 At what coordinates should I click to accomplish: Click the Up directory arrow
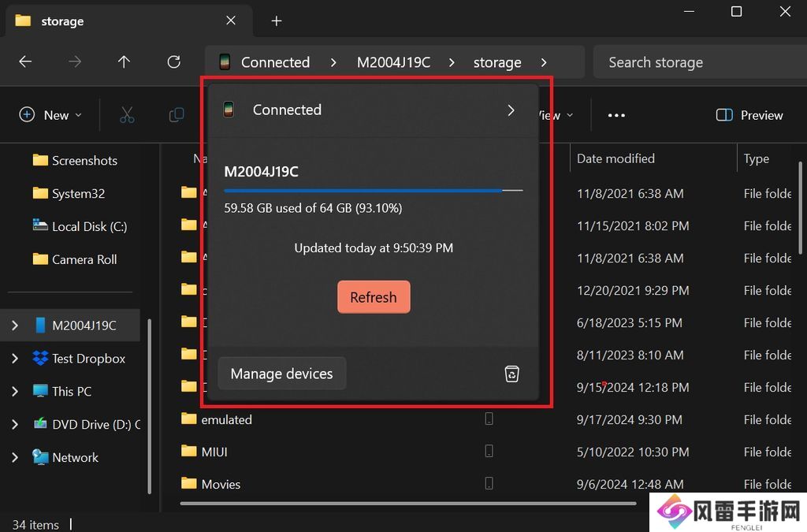click(124, 62)
